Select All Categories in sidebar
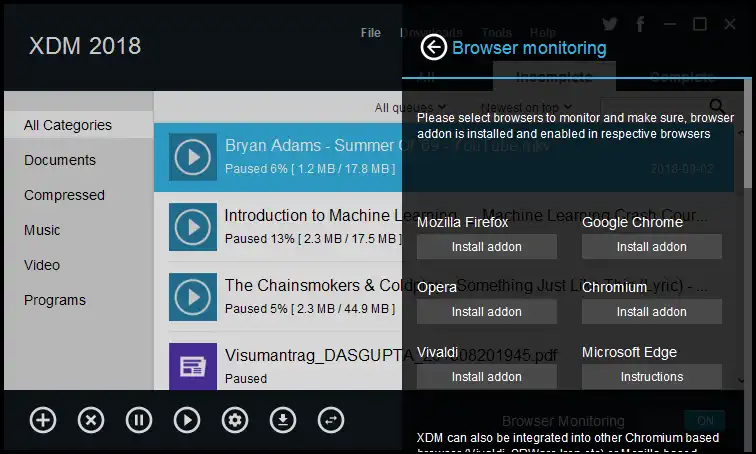The width and height of the screenshot is (756, 454). click(x=79, y=125)
